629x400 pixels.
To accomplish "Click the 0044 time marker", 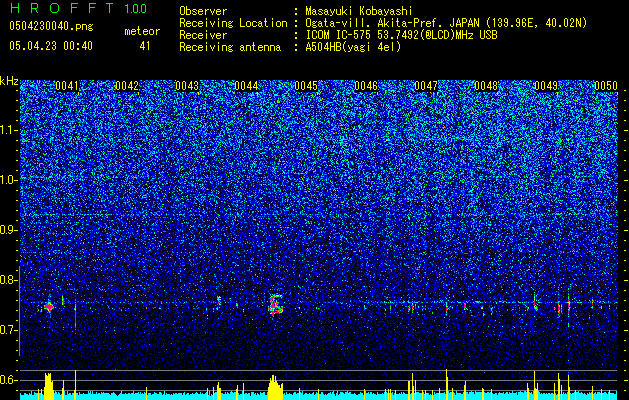I will (246, 86).
